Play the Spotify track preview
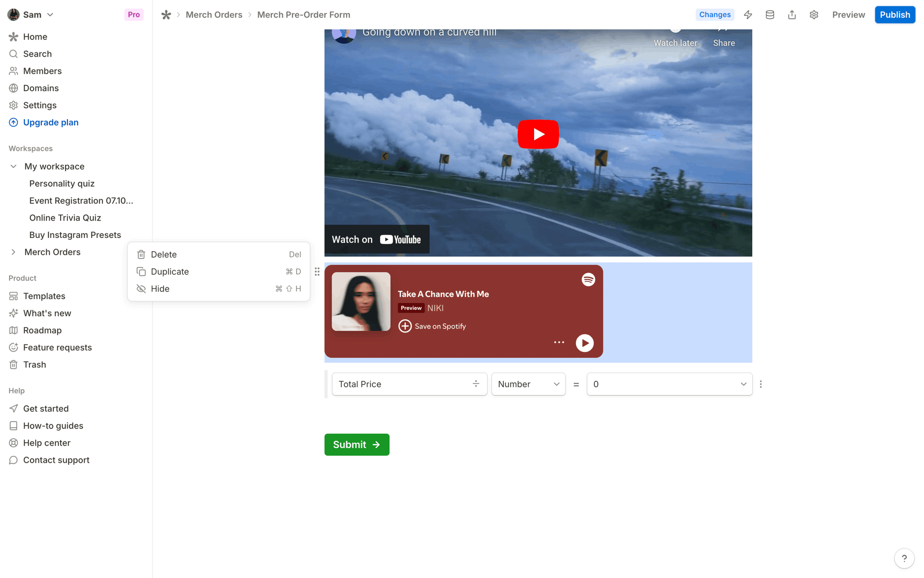The image size is (924, 578). 585,343
